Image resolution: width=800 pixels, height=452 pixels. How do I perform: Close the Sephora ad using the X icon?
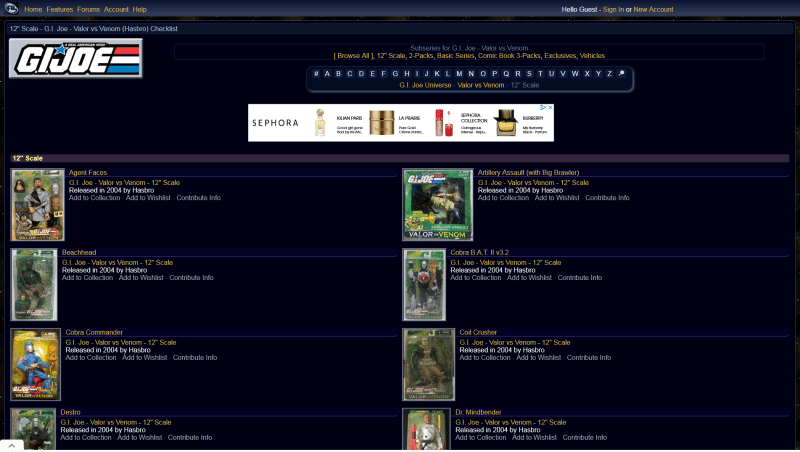click(x=549, y=108)
